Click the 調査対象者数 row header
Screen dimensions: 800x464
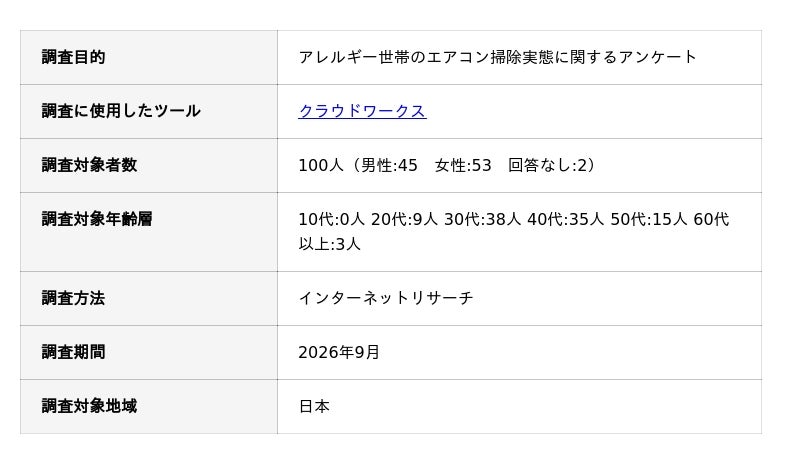[148, 165]
